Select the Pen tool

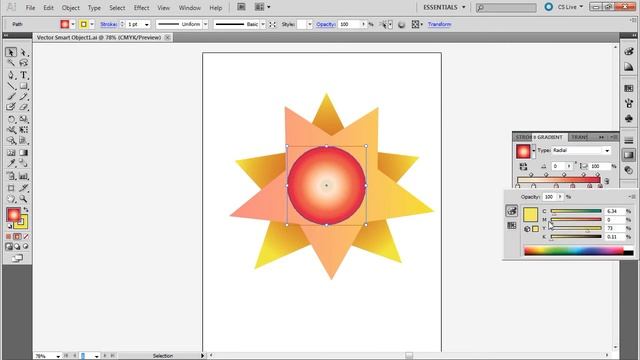pyautogui.click(x=11, y=75)
